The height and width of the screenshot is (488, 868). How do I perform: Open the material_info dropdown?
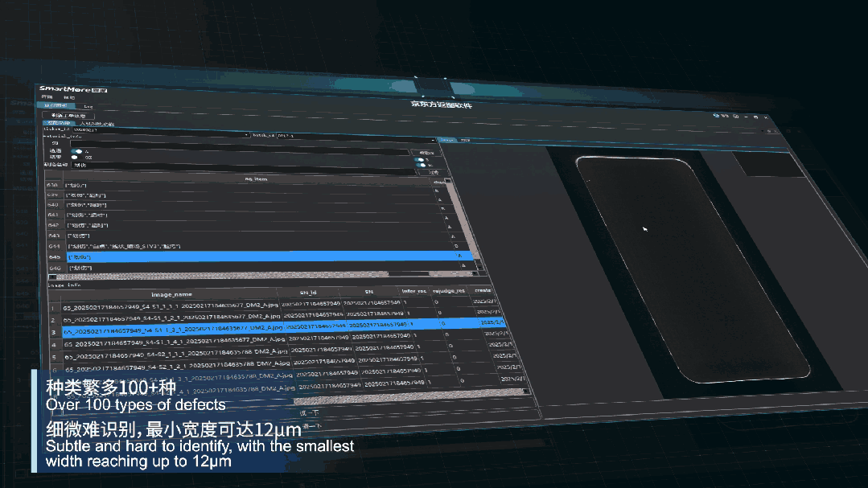coord(245,135)
